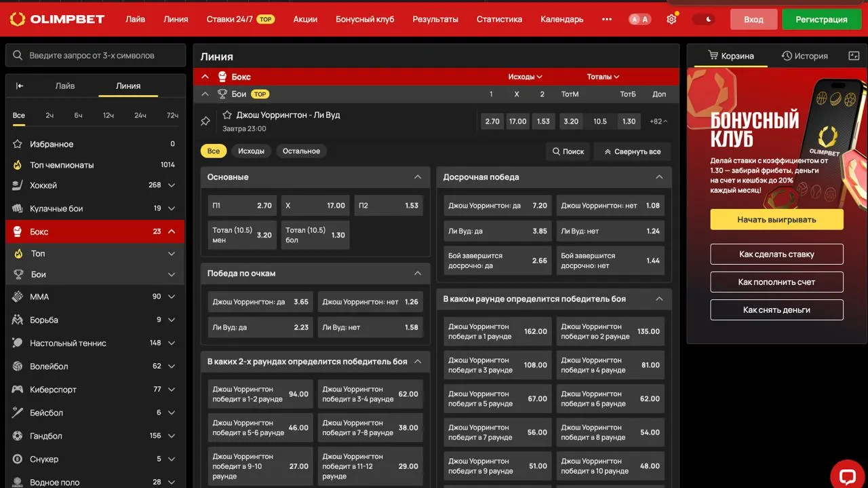Click the Поиск button in markets
This screenshot has width=868, height=488.
(568, 151)
